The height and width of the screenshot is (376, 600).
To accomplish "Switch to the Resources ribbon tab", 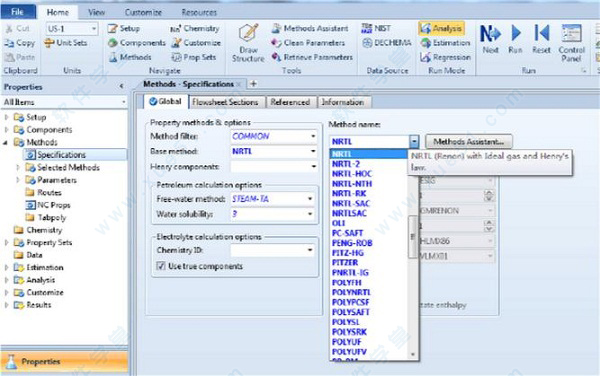I will [199, 12].
